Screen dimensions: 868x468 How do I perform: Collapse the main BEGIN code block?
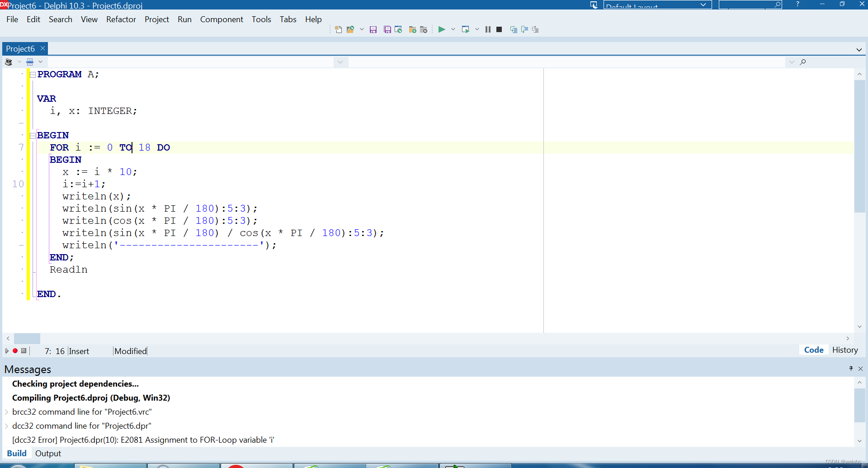click(x=33, y=136)
